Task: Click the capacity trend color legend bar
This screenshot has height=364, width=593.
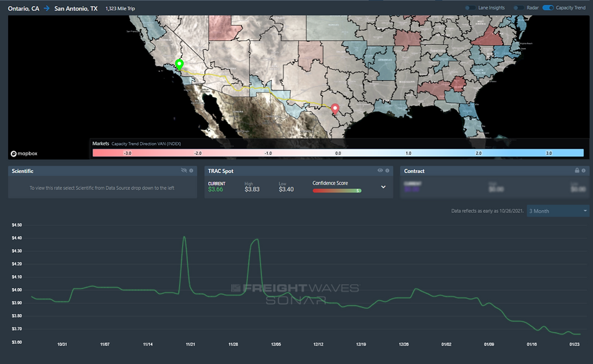Action: [x=338, y=153]
